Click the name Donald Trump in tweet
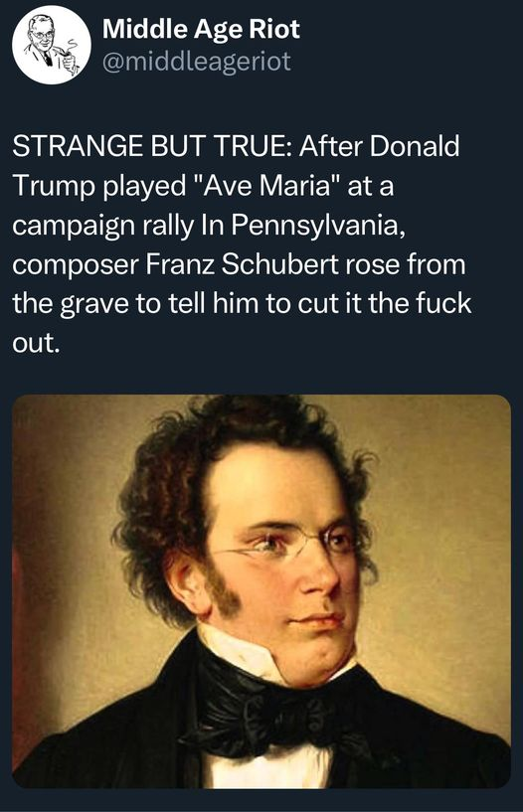523x812 pixels. (236, 166)
